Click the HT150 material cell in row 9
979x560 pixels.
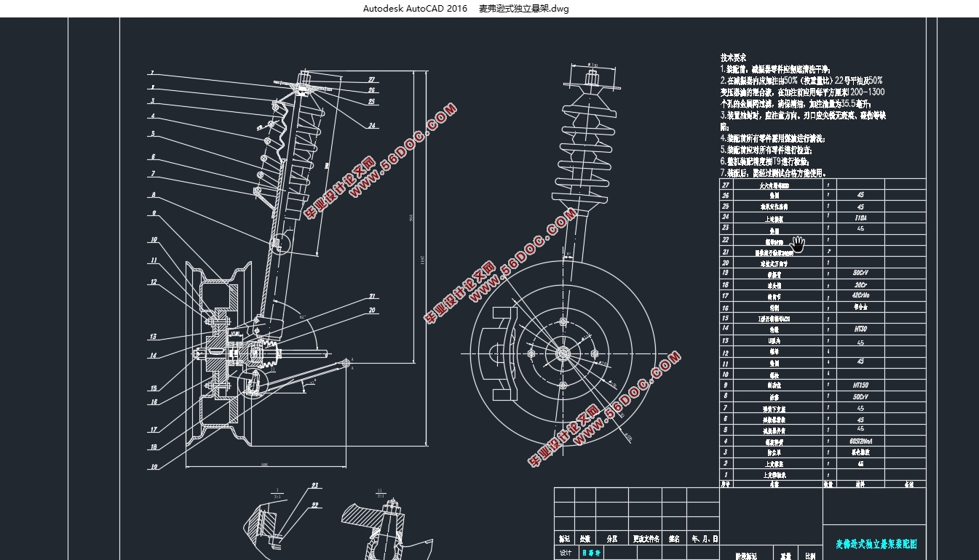[x=860, y=385]
